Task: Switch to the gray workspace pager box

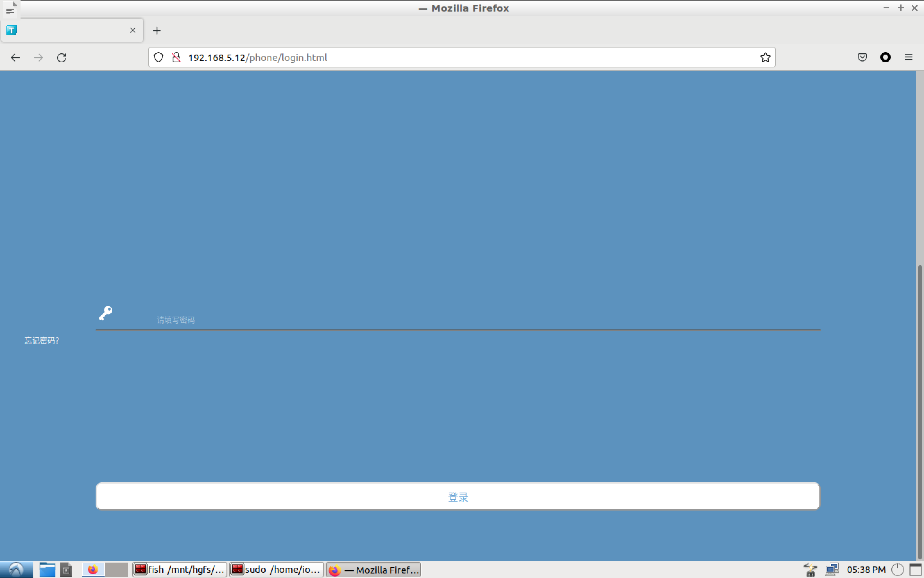Action: click(116, 570)
